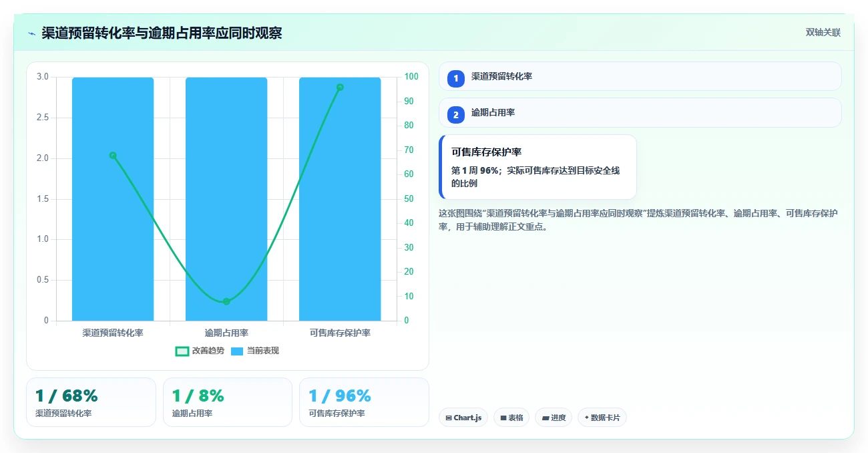
Task: Click the line point at 68
Action: pos(113,156)
